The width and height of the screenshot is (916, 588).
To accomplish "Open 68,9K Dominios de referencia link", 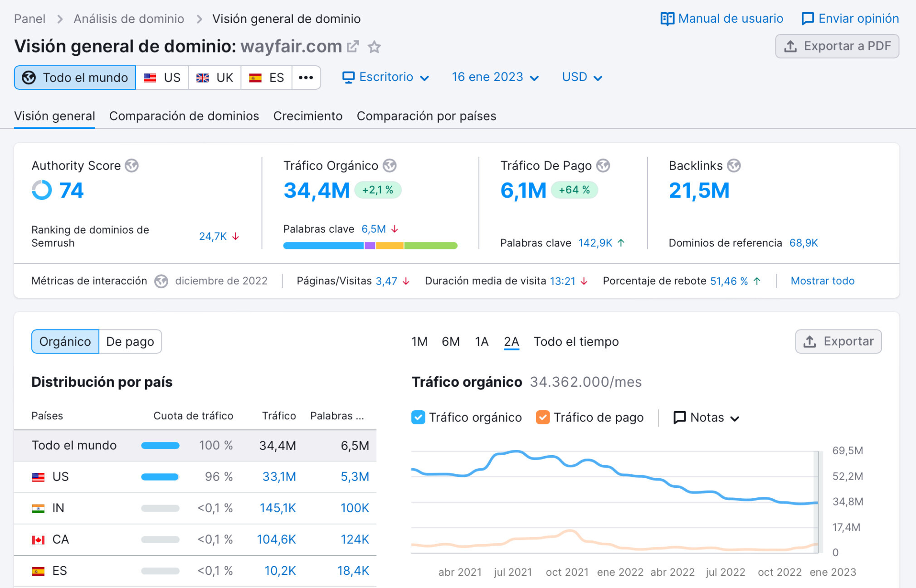I will pos(804,243).
